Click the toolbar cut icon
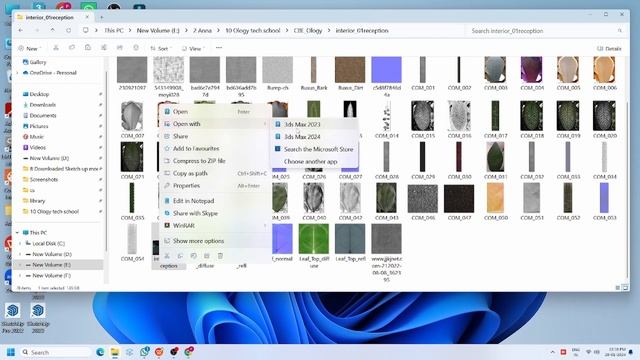The width and height of the screenshot is (640, 360). pyautogui.click(x=56, y=48)
